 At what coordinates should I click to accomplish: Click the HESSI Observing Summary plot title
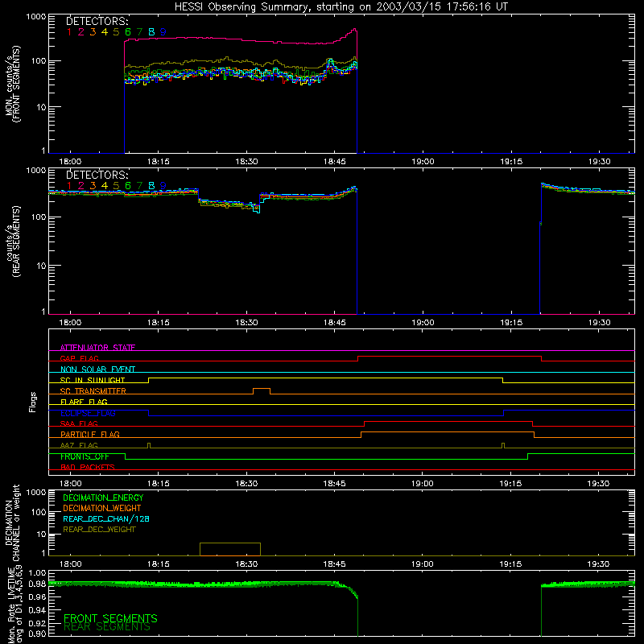coord(341,7)
